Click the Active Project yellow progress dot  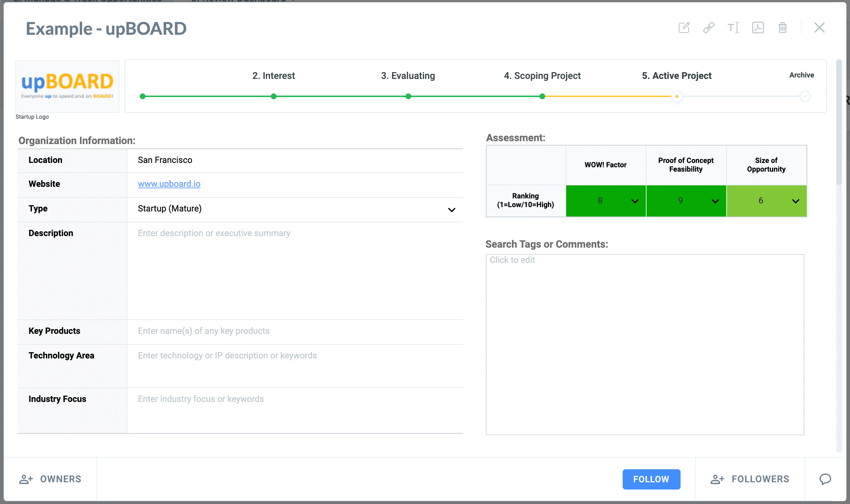pyautogui.click(x=677, y=96)
